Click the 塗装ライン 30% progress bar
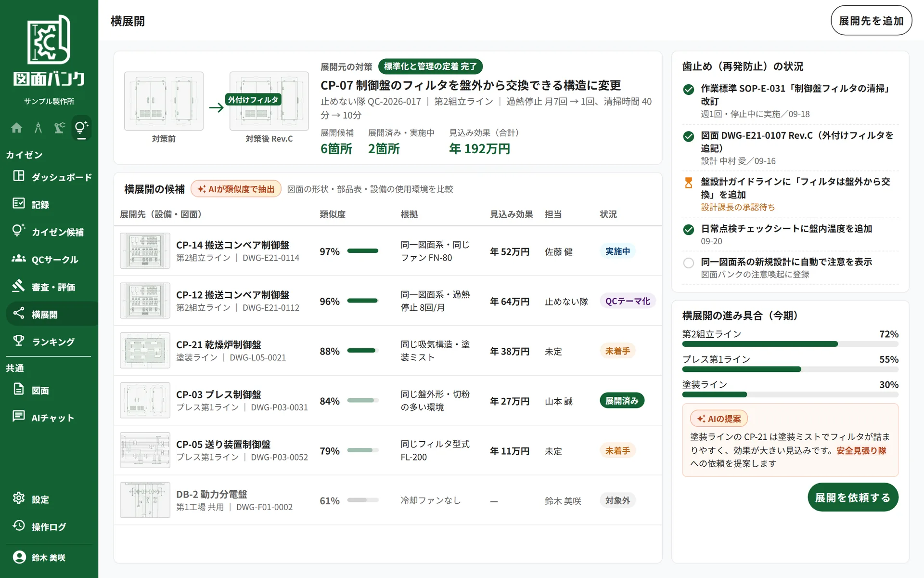Viewport: 924px width, 578px height. tap(790, 394)
